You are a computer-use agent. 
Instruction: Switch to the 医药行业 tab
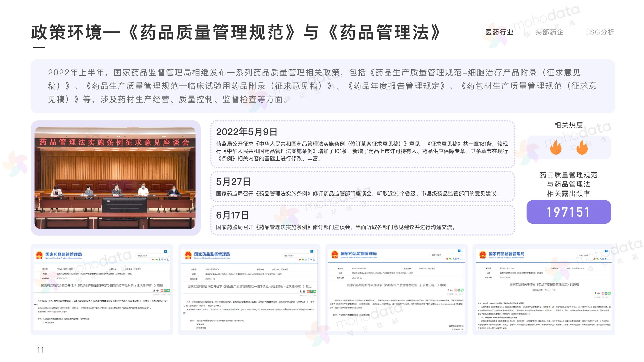[x=499, y=32]
